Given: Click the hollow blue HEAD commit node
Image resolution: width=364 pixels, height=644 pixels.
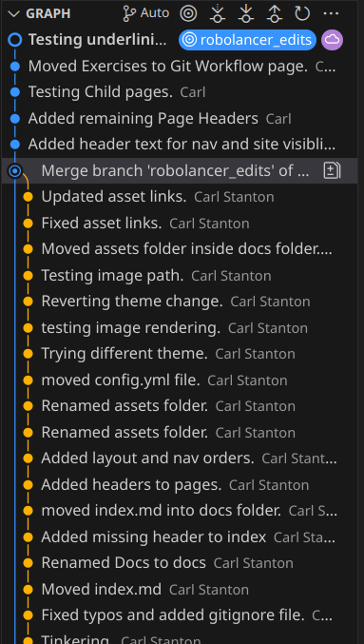Looking at the screenshot, I should [x=15, y=40].
